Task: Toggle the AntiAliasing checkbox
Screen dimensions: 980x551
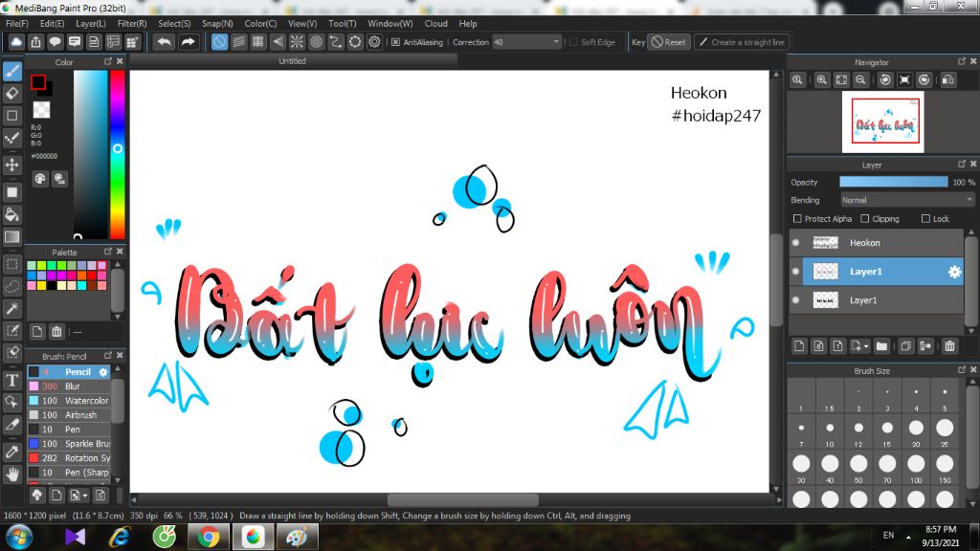Action: click(395, 42)
